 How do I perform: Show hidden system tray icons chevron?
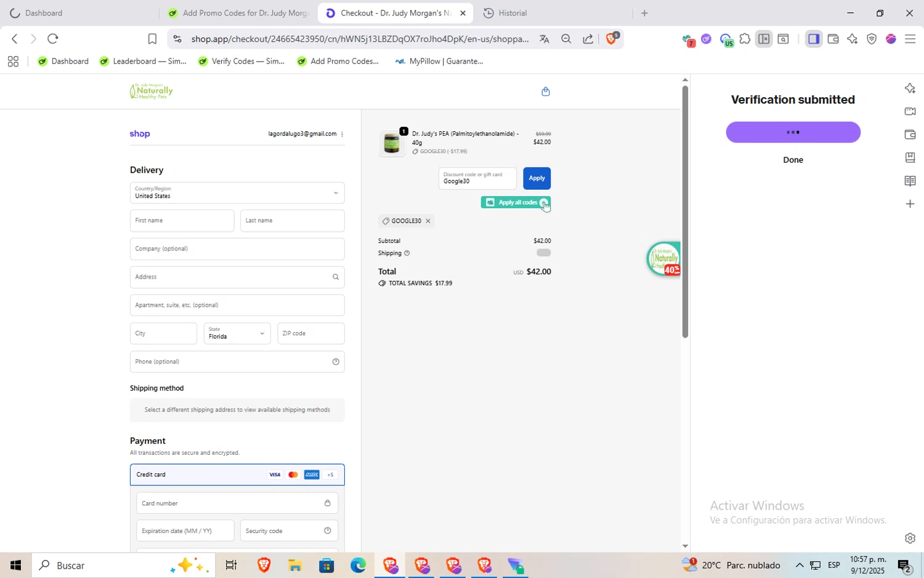800,565
